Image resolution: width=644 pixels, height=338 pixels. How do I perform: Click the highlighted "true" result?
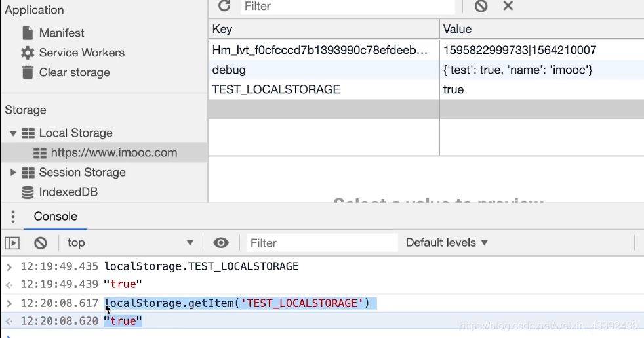[123, 321]
